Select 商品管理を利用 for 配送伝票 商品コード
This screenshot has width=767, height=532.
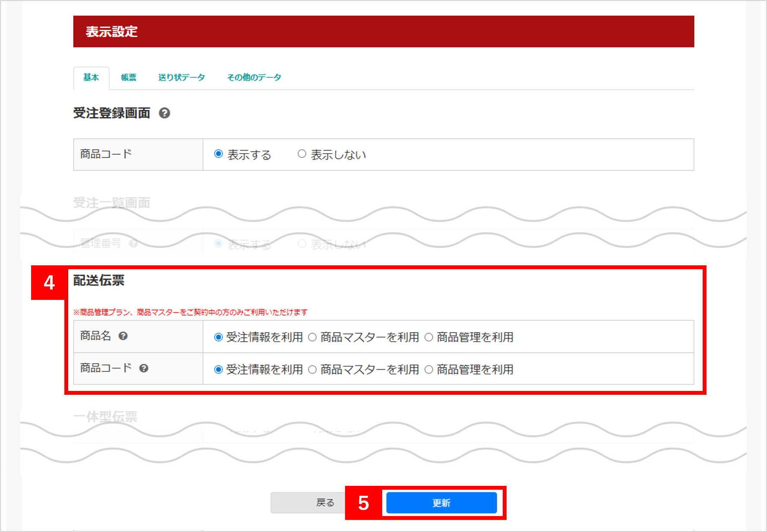pyautogui.click(x=428, y=370)
